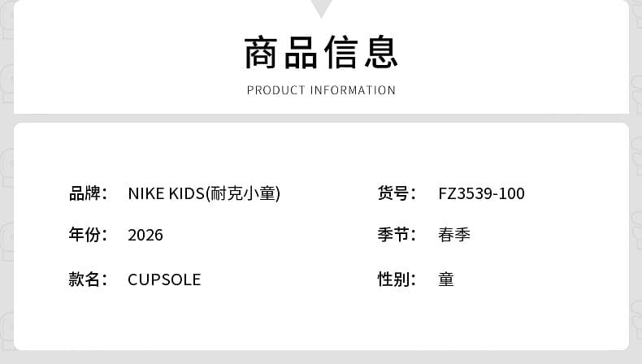Click the year value 2026

(145, 235)
